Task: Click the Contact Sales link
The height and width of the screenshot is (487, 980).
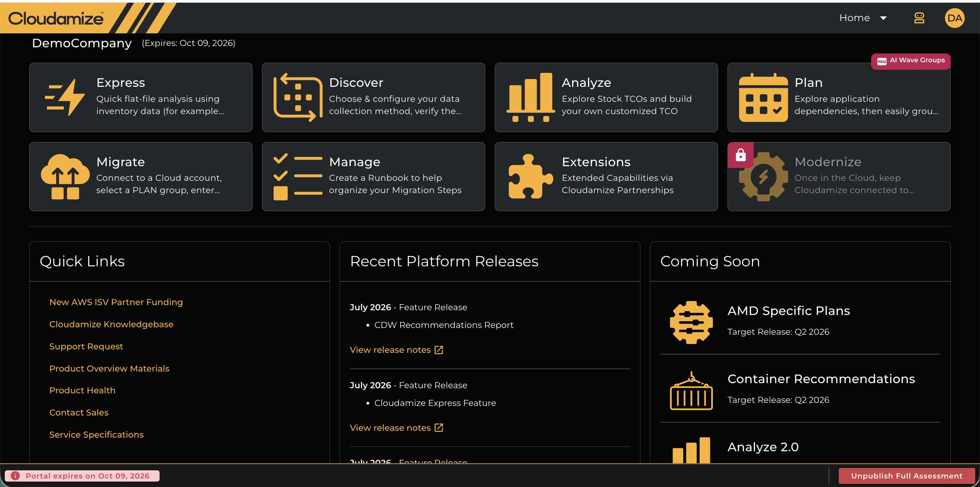Action: click(79, 412)
